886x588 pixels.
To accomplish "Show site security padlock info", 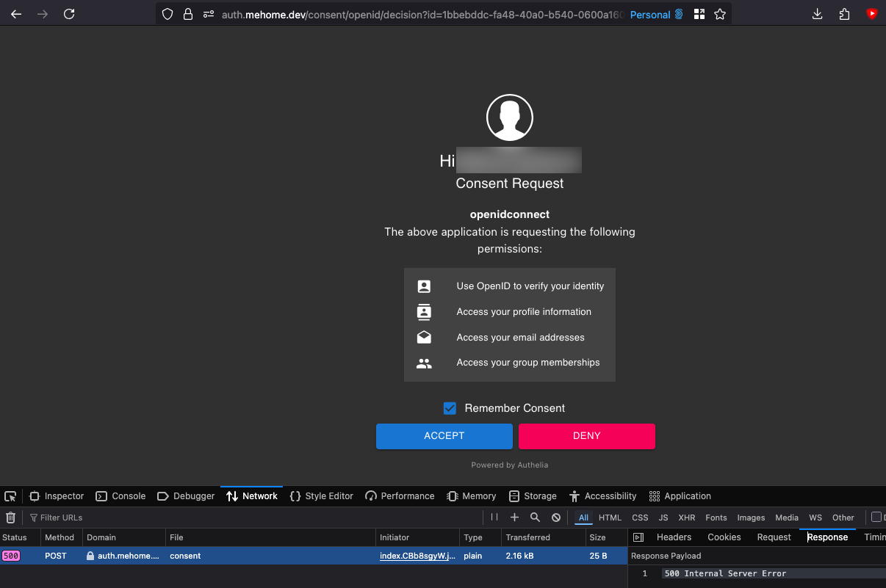I will [187, 14].
